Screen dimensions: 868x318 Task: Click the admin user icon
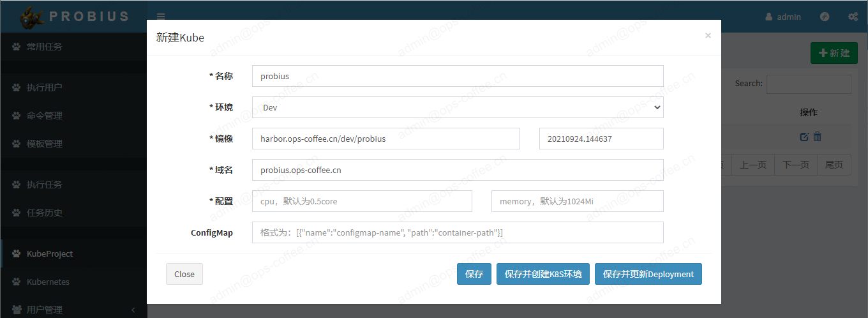tap(768, 17)
